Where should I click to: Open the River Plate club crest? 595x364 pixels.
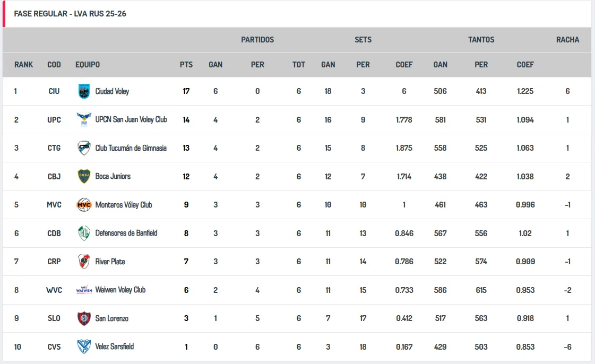[x=84, y=262]
